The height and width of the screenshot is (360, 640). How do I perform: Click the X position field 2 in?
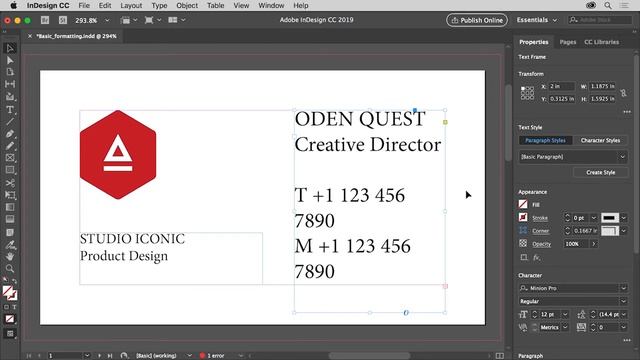click(561, 86)
